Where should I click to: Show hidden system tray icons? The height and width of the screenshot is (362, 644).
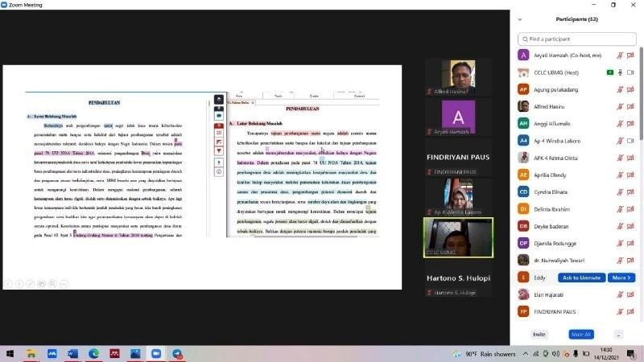[x=525, y=353]
